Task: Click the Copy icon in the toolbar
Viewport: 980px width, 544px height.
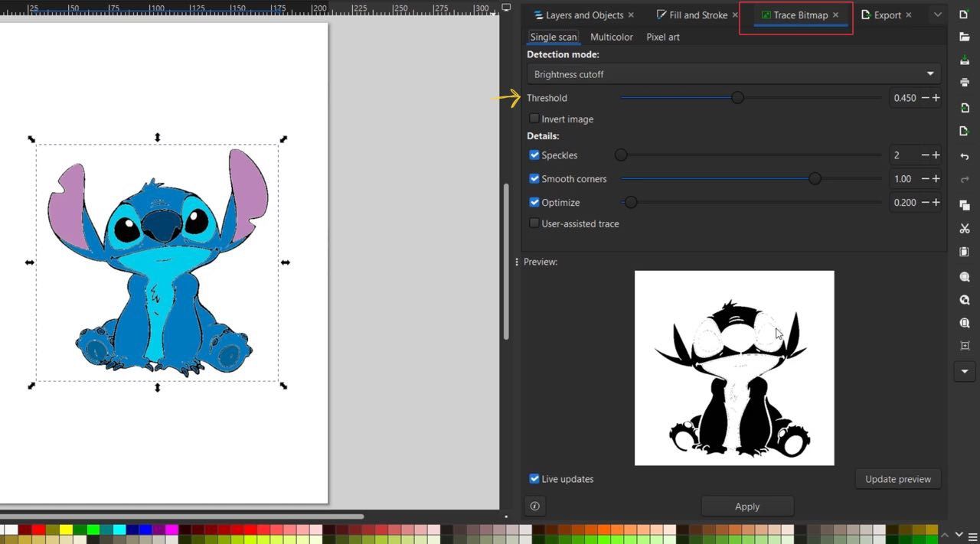Action: pyautogui.click(x=965, y=204)
